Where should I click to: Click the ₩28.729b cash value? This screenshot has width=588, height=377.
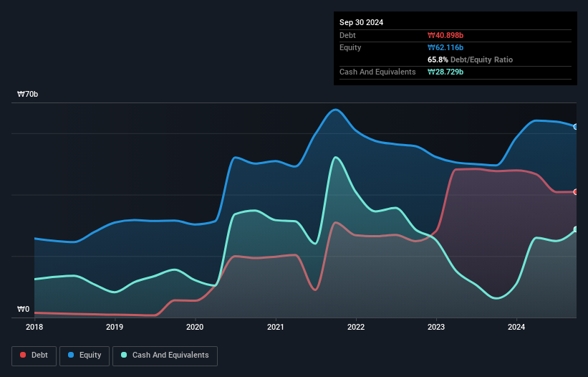445,72
